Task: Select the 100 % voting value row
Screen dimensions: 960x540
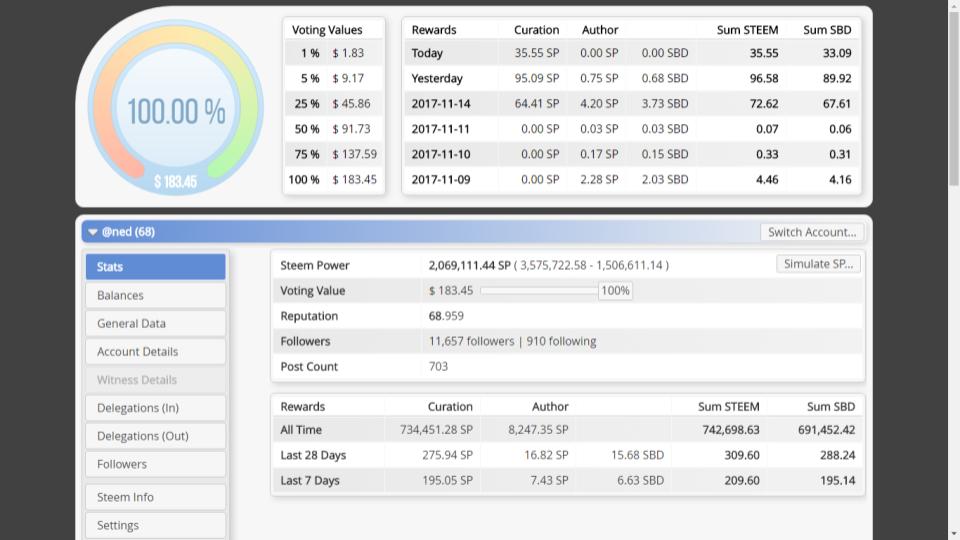Action: click(334, 179)
